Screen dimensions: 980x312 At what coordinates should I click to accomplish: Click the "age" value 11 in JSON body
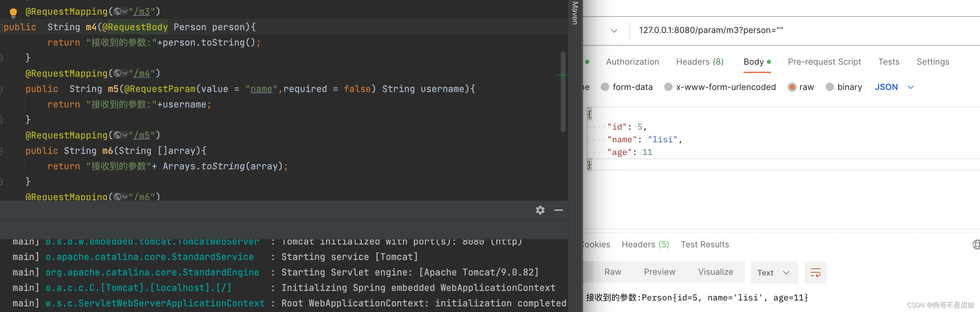(x=647, y=152)
